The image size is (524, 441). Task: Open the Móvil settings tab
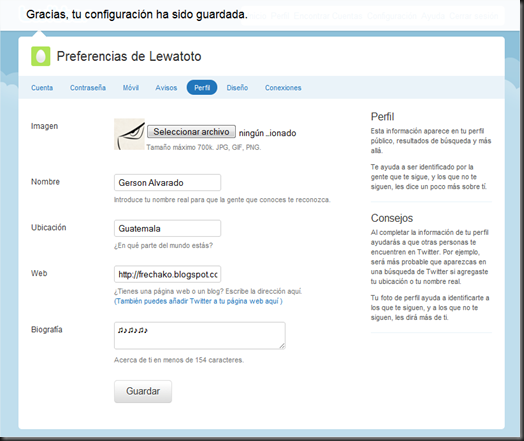[x=131, y=88]
